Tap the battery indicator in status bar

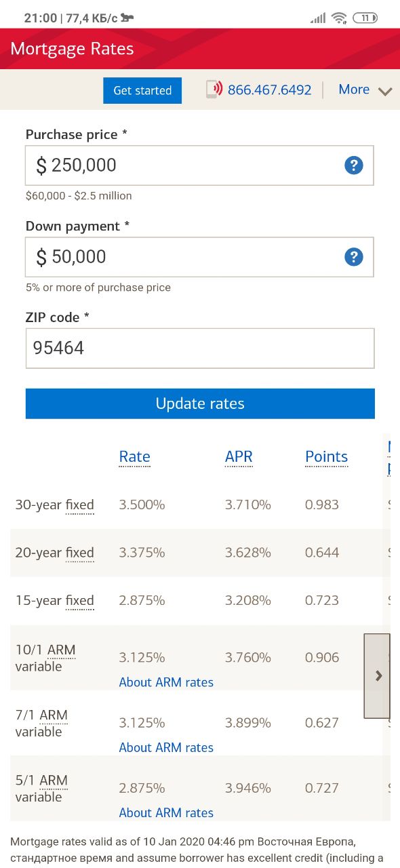pyautogui.click(x=365, y=18)
